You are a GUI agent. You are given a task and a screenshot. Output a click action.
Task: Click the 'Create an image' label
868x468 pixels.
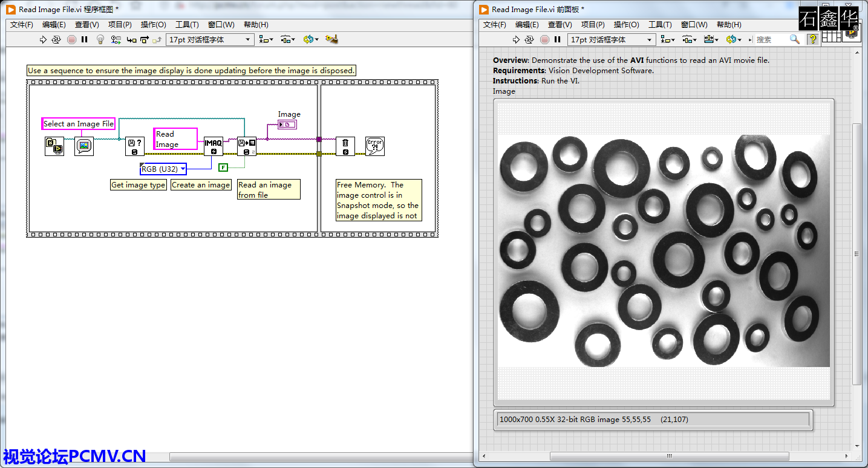click(x=201, y=185)
